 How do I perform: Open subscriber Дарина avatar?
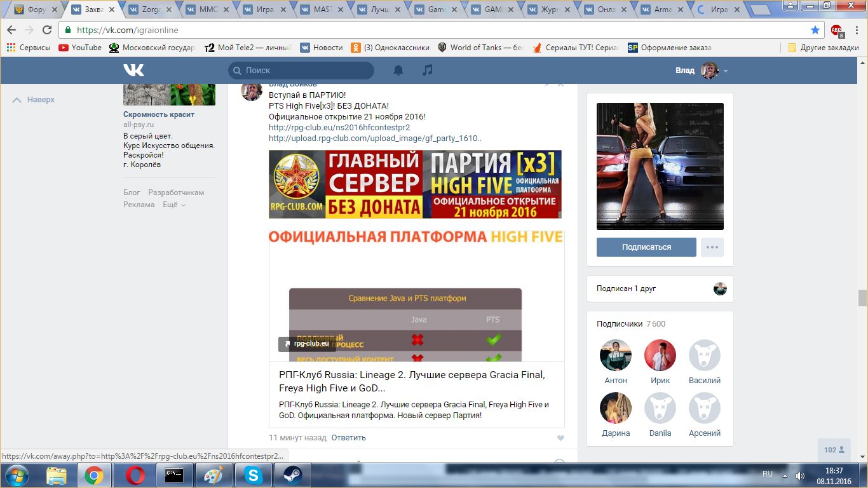[616, 408]
